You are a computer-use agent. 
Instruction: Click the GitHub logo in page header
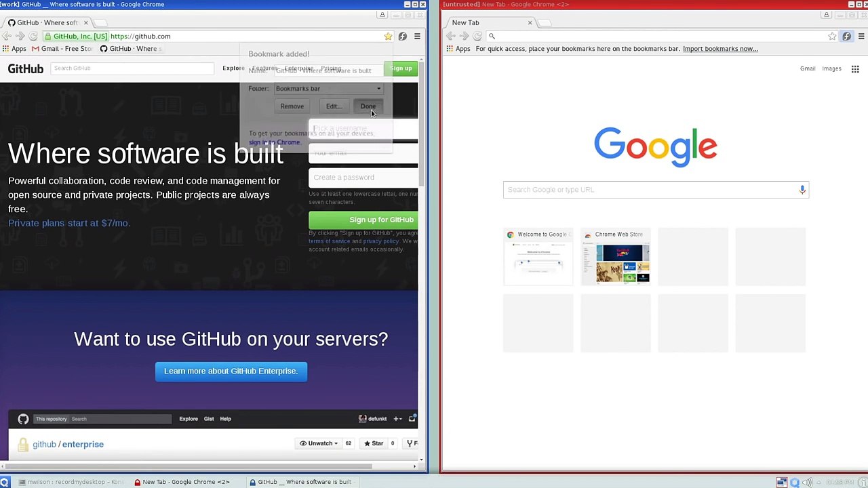coord(26,68)
